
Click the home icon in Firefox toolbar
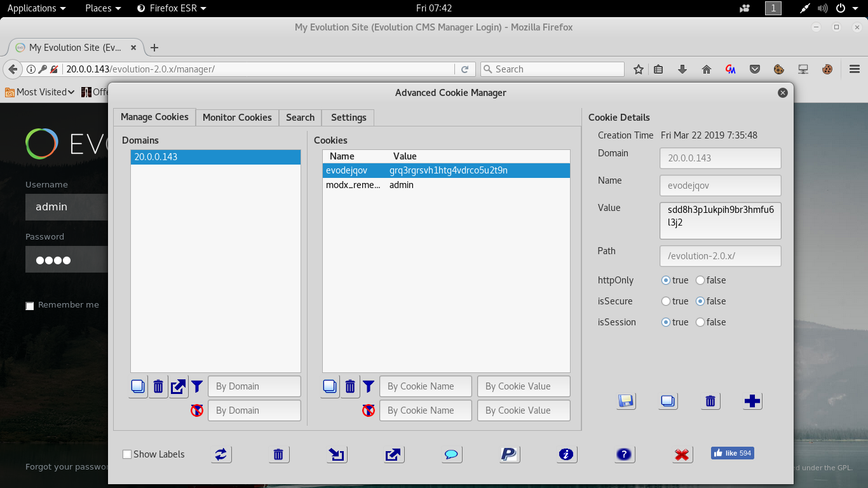pyautogui.click(x=707, y=69)
